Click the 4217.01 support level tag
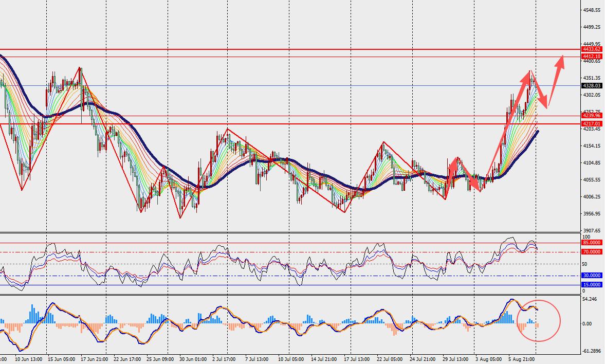This screenshot has height=364, width=605. tap(592, 124)
